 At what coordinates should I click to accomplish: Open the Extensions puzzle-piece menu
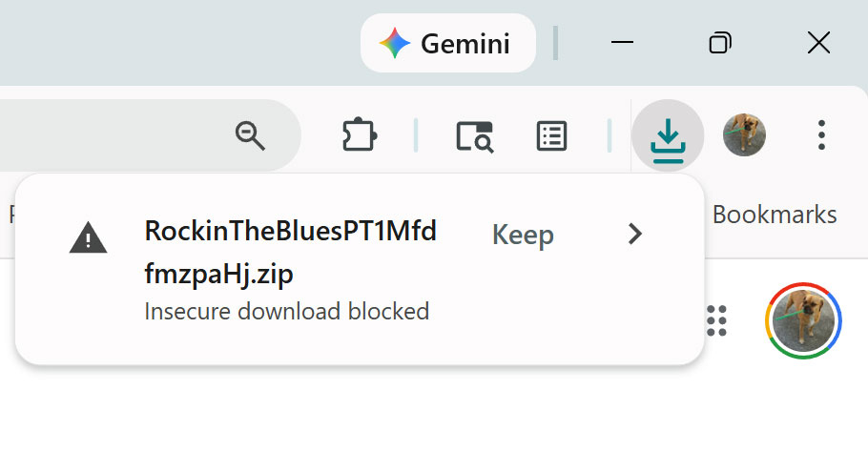[359, 135]
